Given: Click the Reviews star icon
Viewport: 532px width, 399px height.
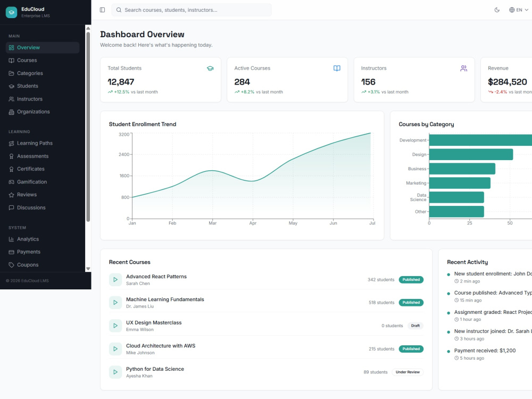Looking at the screenshot, I should (11, 195).
